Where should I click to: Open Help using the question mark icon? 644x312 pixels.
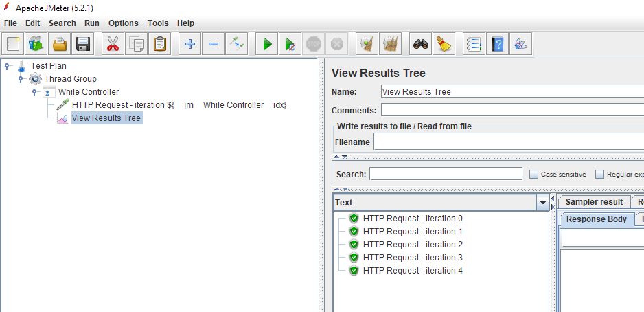click(x=497, y=43)
